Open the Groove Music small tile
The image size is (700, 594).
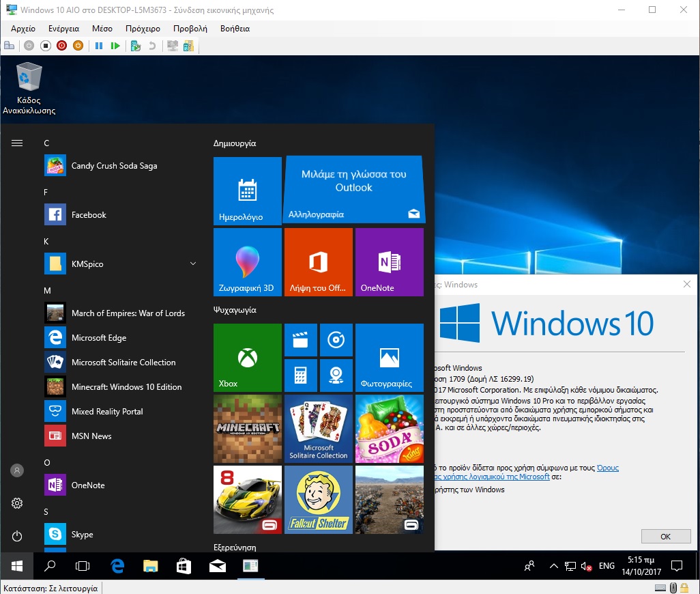click(336, 340)
